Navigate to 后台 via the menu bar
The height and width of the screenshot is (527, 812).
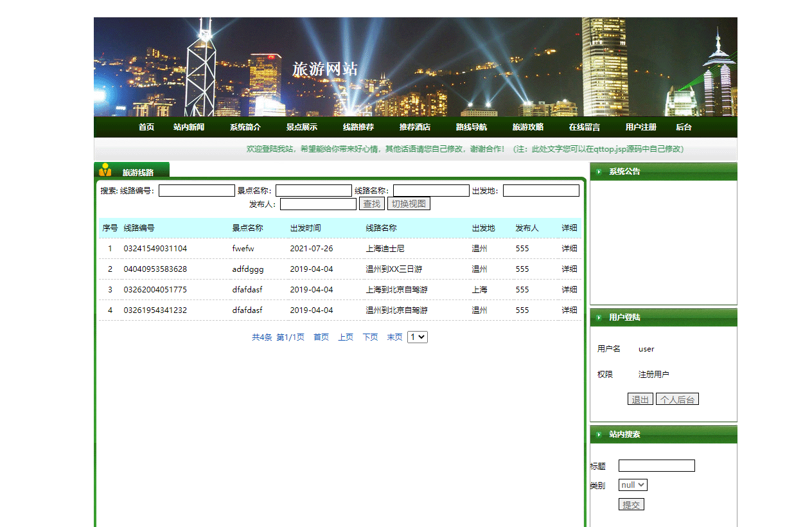tap(684, 127)
